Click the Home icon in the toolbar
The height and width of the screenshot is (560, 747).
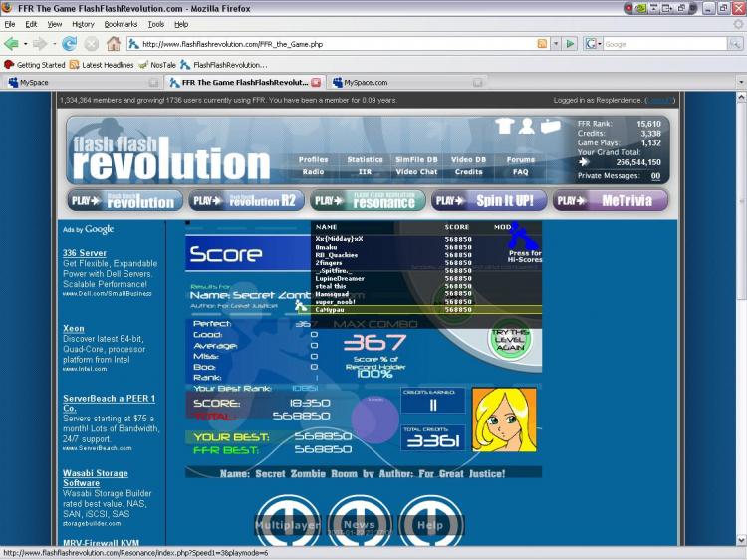coord(113,44)
